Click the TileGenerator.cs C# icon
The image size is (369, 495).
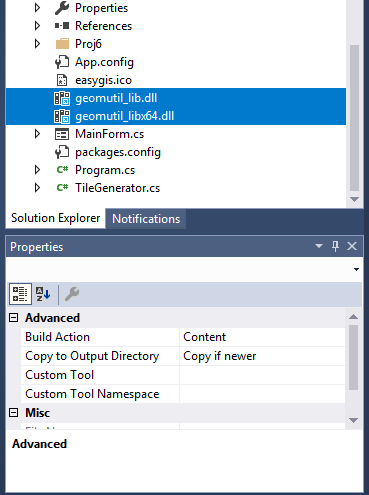point(62,188)
